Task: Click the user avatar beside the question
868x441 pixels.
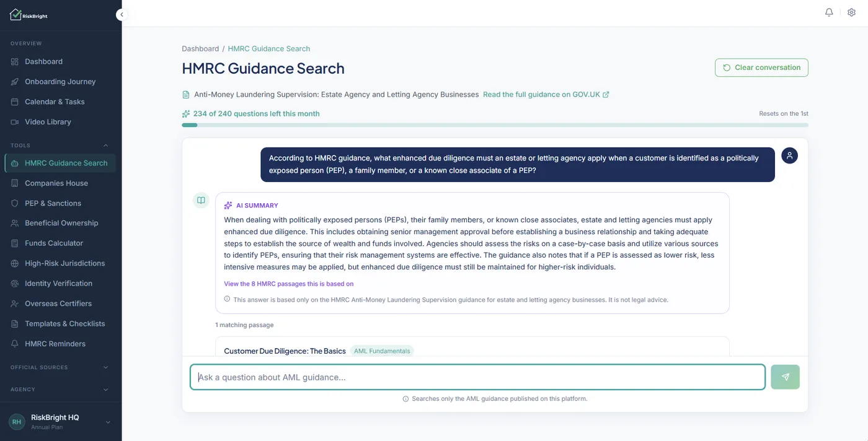Action: click(789, 155)
